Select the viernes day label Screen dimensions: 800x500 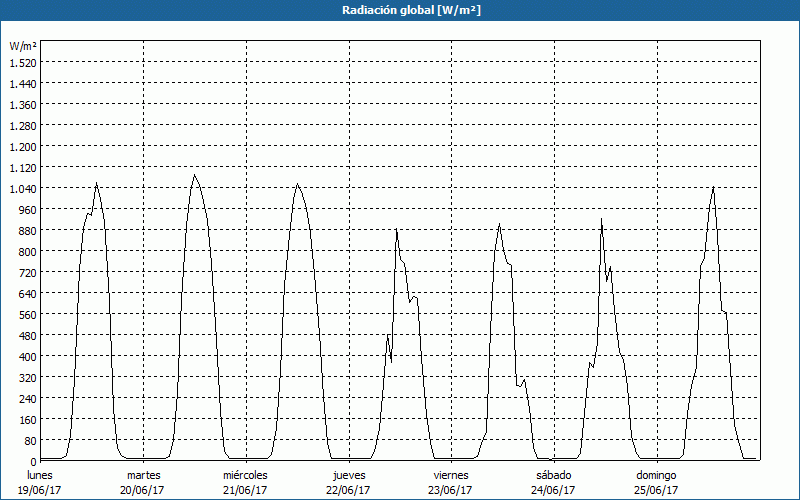click(x=451, y=475)
